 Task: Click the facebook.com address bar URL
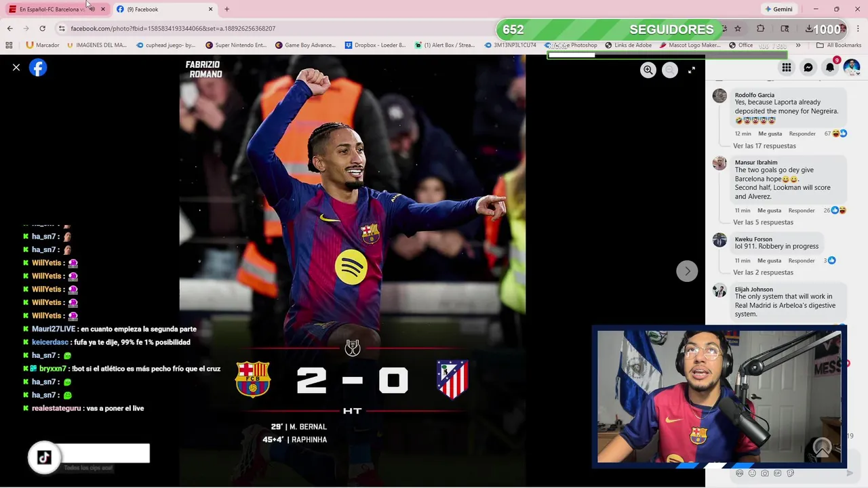[173, 28]
